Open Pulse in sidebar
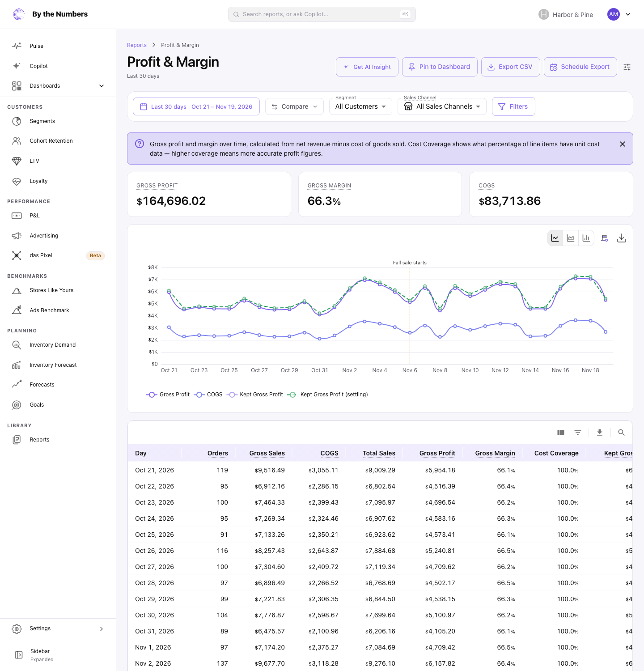Image resolution: width=644 pixels, height=671 pixels. pos(58,46)
